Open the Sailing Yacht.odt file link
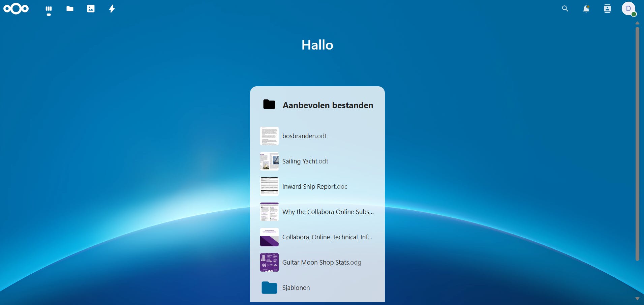This screenshot has width=644, height=305. click(x=305, y=161)
